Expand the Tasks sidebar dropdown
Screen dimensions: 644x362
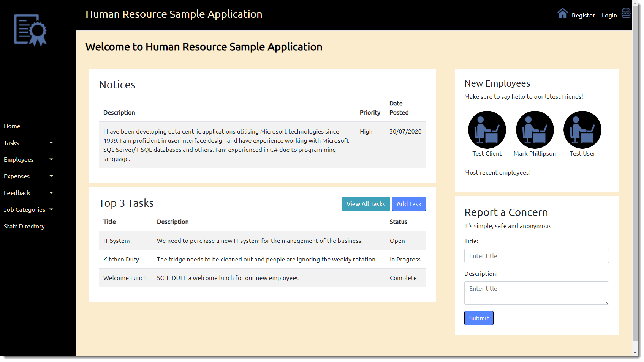[28, 143]
